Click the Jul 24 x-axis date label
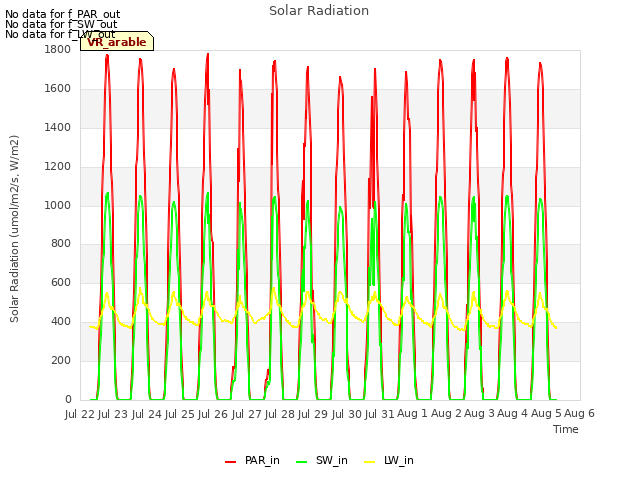This screenshot has height=480, width=640. (147, 414)
